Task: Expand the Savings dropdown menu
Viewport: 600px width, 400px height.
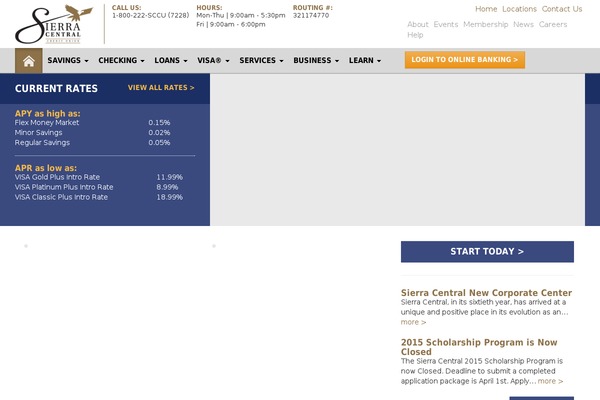Action: tap(68, 60)
